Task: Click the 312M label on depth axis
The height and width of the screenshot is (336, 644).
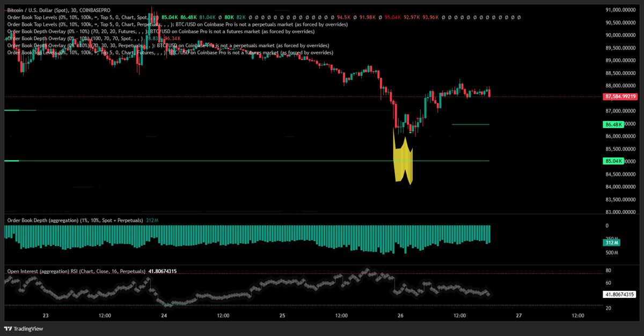Action: click(x=611, y=243)
